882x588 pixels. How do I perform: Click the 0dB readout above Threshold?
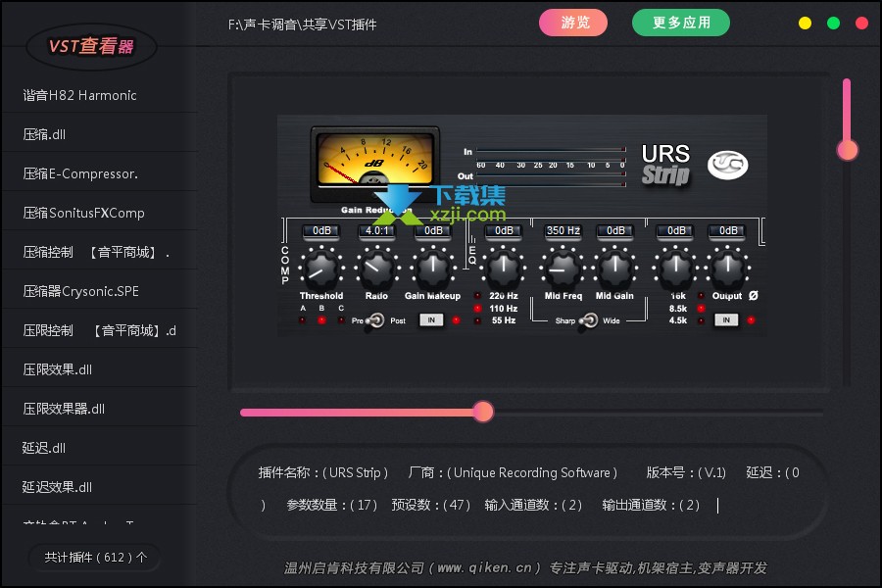(321, 230)
